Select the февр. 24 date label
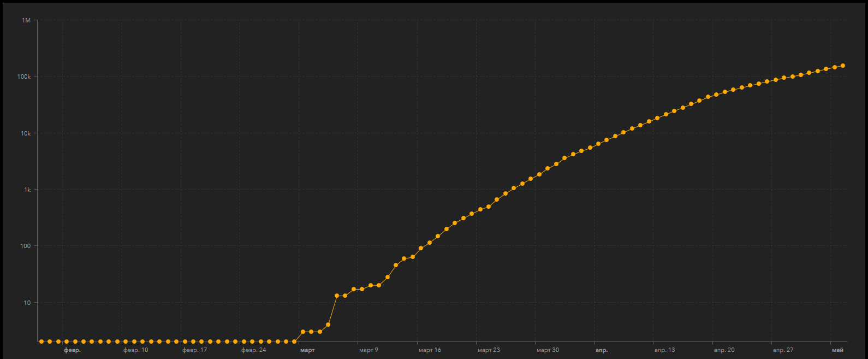This screenshot has width=868, height=359. [x=253, y=350]
